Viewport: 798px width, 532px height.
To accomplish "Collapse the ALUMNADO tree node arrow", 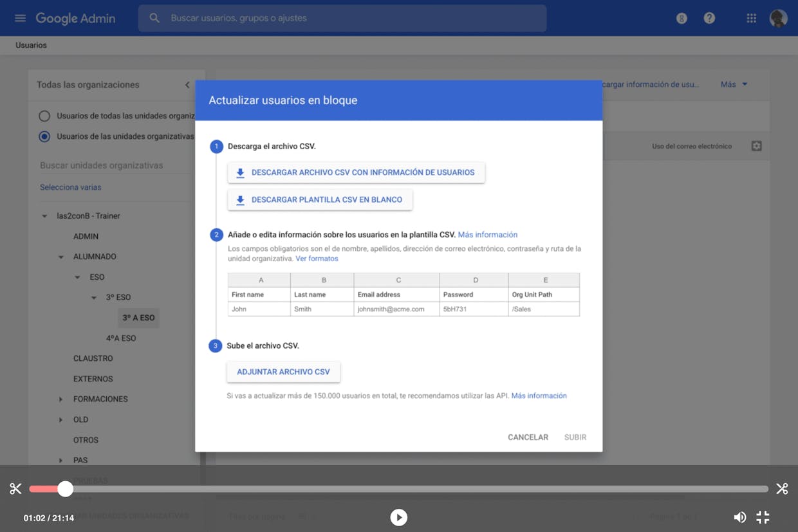I will point(61,257).
